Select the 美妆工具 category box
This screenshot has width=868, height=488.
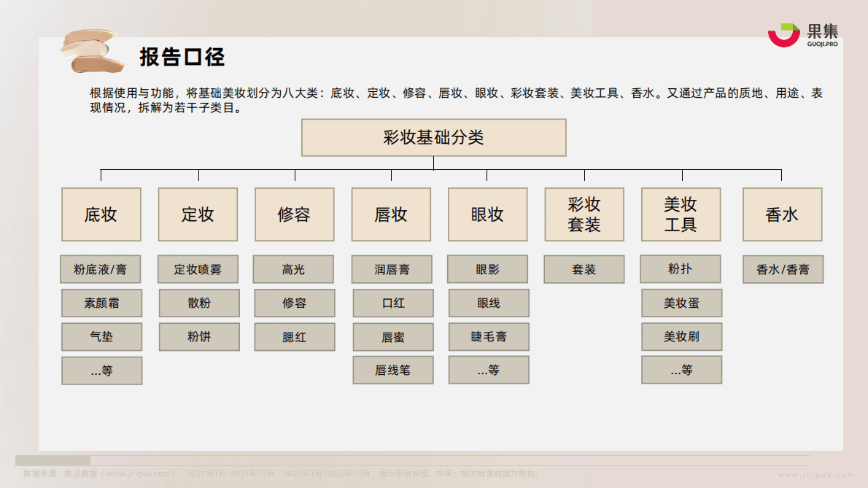click(x=681, y=214)
